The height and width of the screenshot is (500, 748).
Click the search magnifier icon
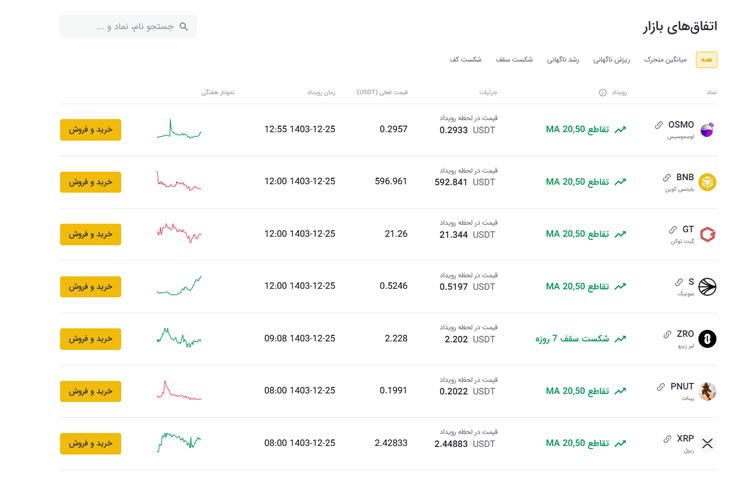click(x=183, y=27)
